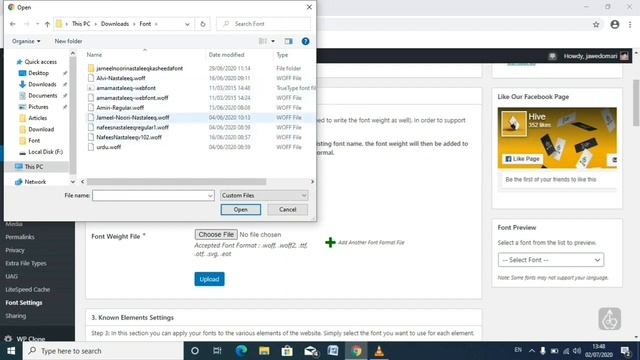Open VLC media player from taskbar

379,351
